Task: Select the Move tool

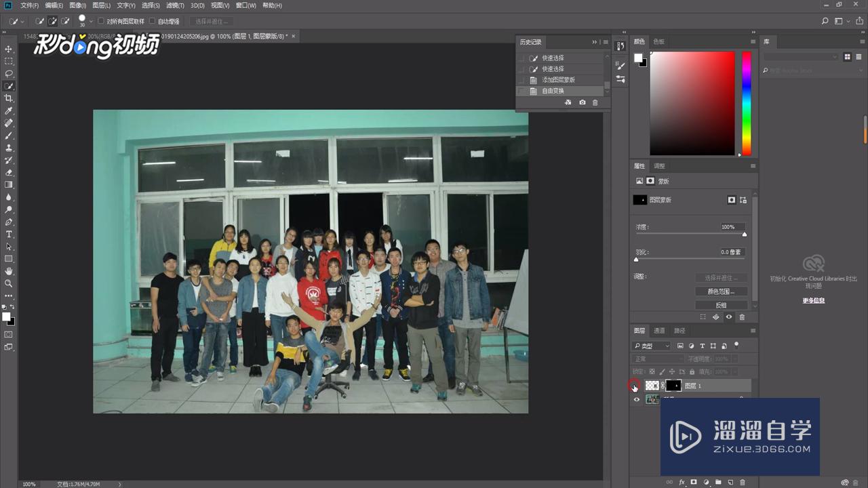Action: pos(9,49)
